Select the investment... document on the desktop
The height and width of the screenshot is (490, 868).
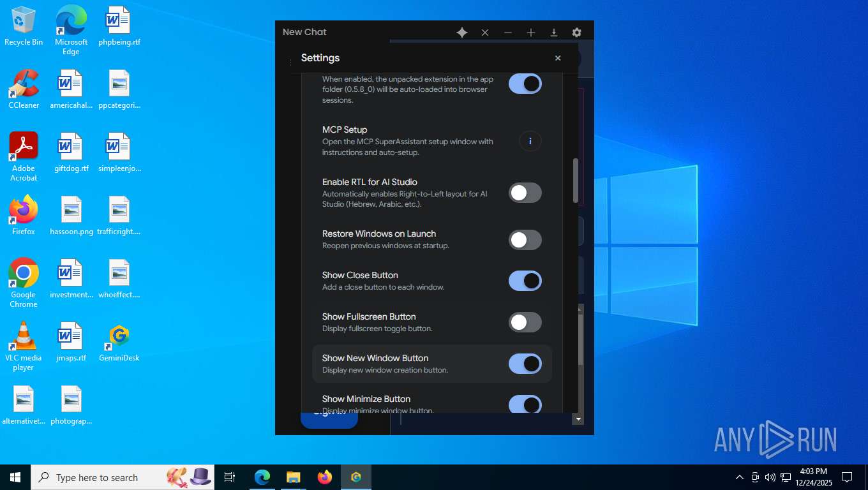71,279
